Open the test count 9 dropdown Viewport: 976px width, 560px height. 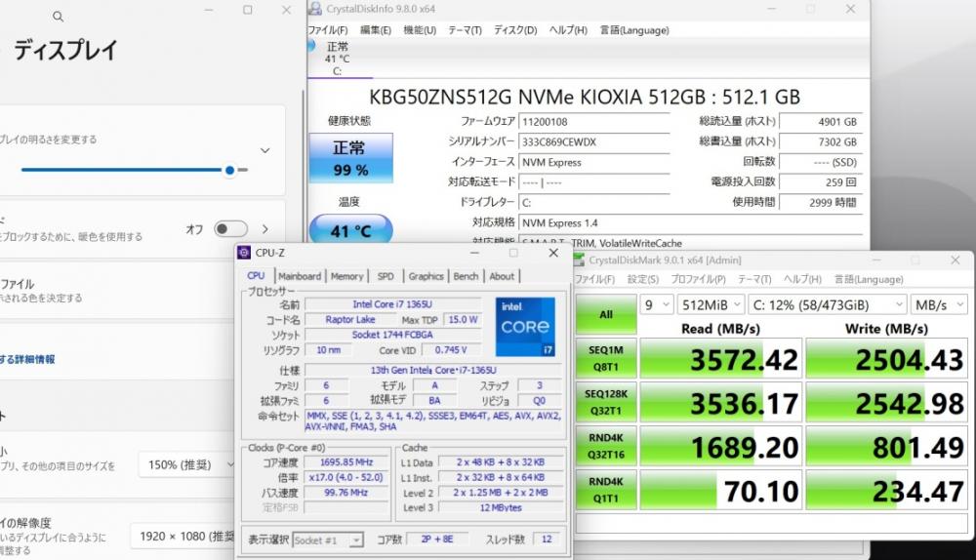[657, 305]
